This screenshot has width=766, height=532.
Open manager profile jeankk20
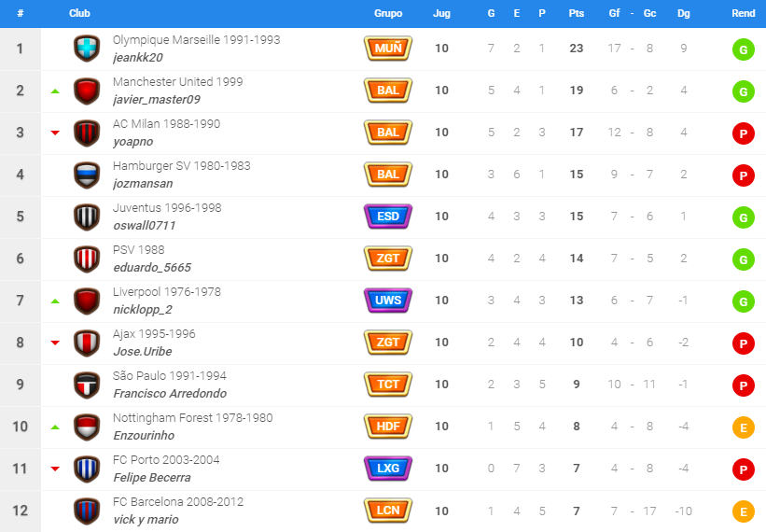(138, 57)
